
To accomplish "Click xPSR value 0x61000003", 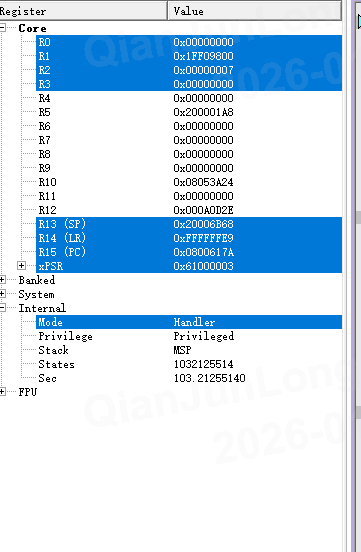I will (x=203, y=266).
